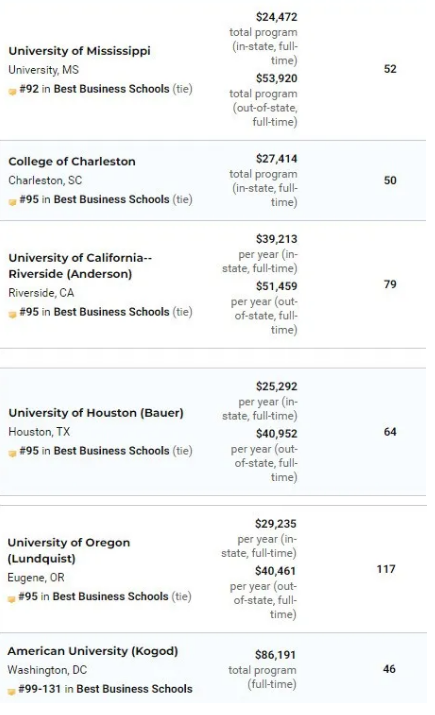Image resolution: width=435 pixels, height=715 pixels.
Task: Open the College of Charleston school page
Action: pyautogui.click(x=72, y=161)
